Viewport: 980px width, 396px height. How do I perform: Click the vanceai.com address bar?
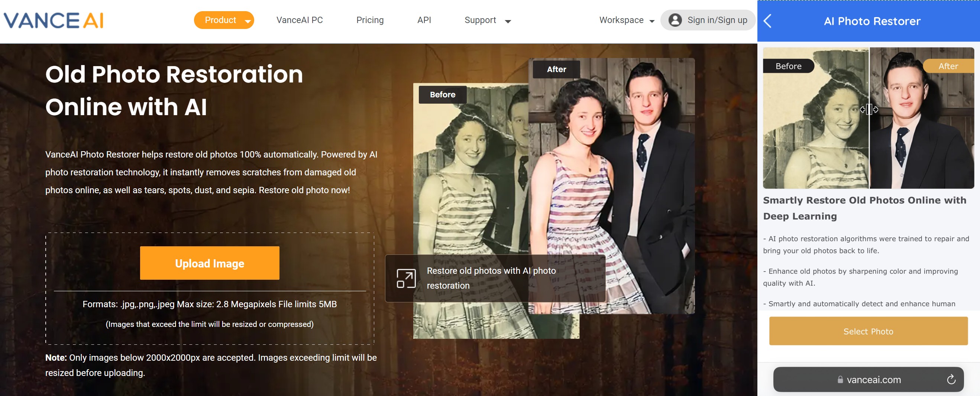(868, 379)
